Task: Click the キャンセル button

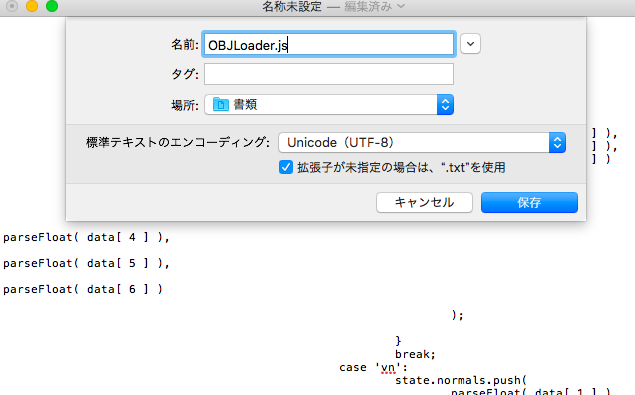Action: point(424,202)
